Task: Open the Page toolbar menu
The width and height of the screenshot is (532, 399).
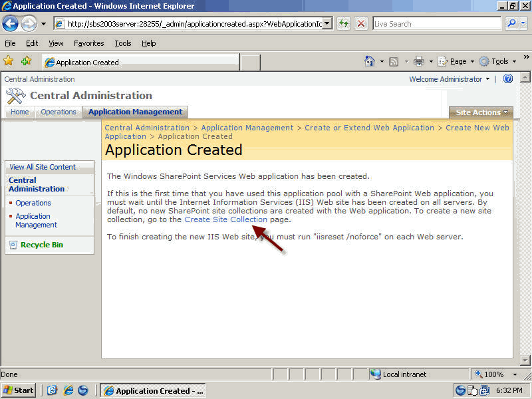Action: click(456, 61)
